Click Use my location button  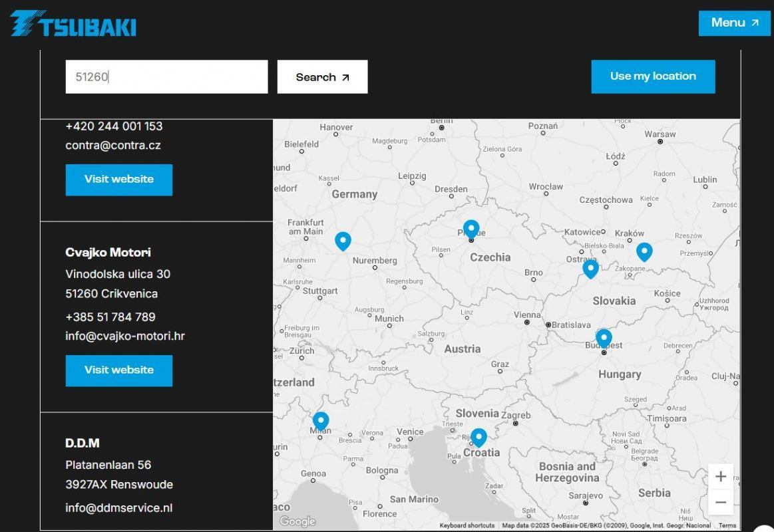coord(653,76)
